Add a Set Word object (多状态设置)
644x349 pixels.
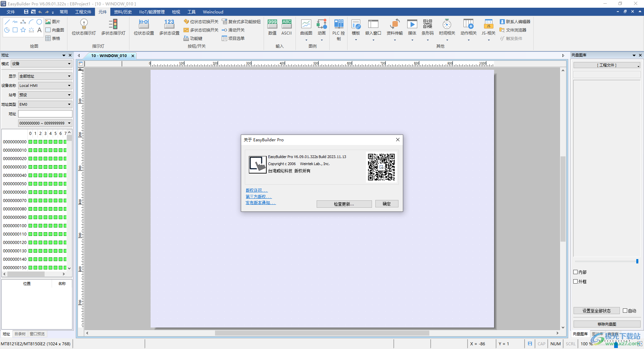tap(169, 27)
